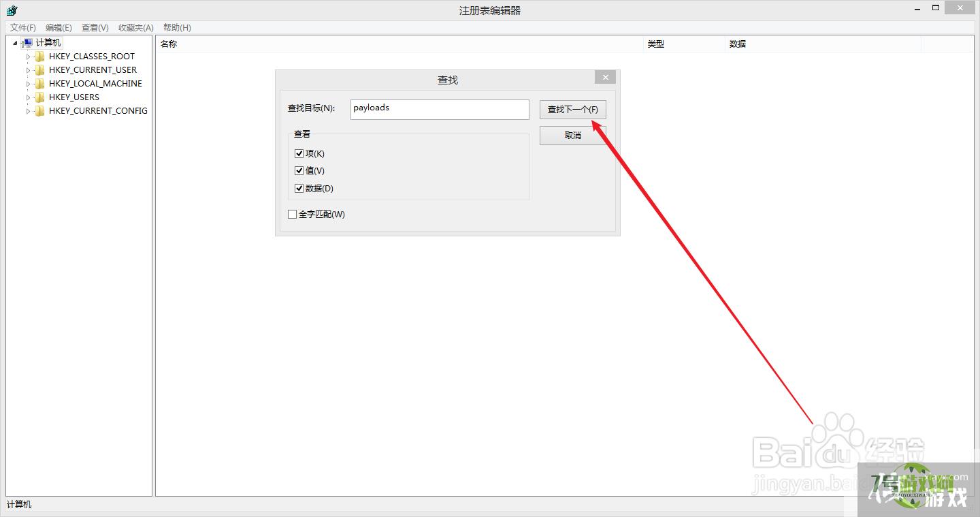Expand the HKEY_CURRENT_CONFIG branch

tap(29, 111)
